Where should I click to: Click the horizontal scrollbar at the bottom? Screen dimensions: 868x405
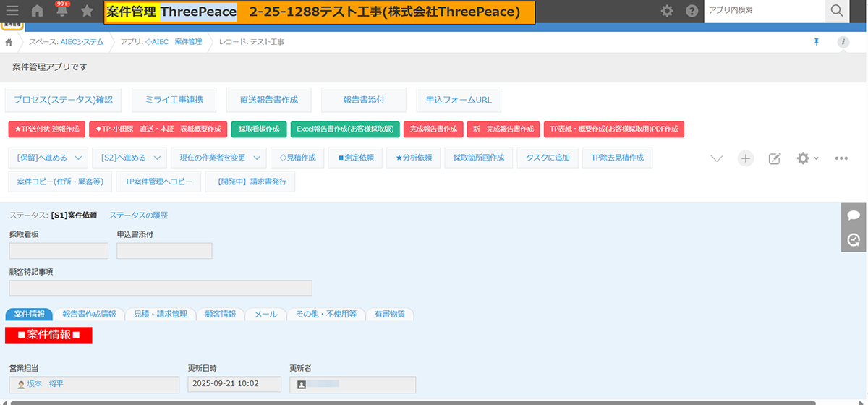click(412, 402)
